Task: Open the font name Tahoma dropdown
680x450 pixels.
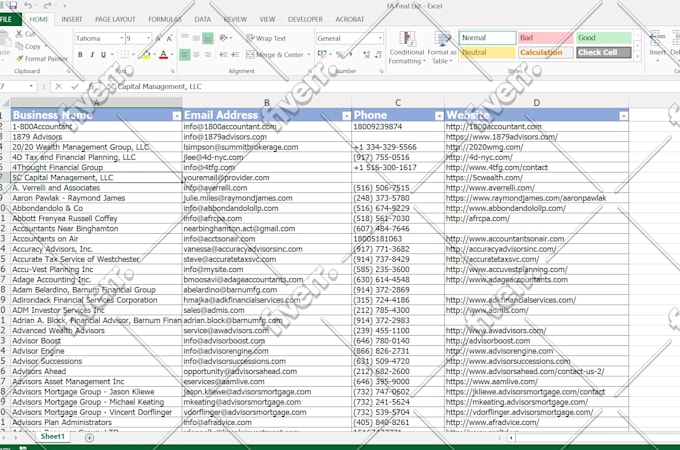Action: click(121, 39)
